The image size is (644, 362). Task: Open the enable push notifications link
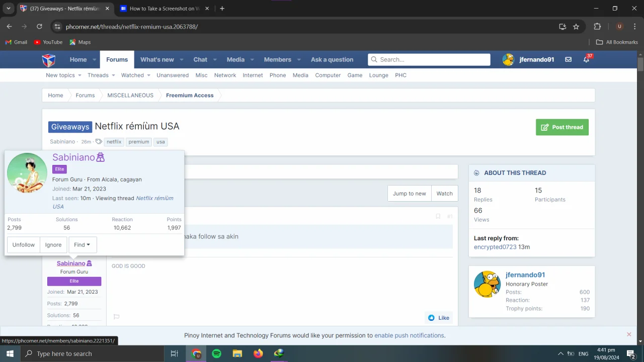coord(409,335)
